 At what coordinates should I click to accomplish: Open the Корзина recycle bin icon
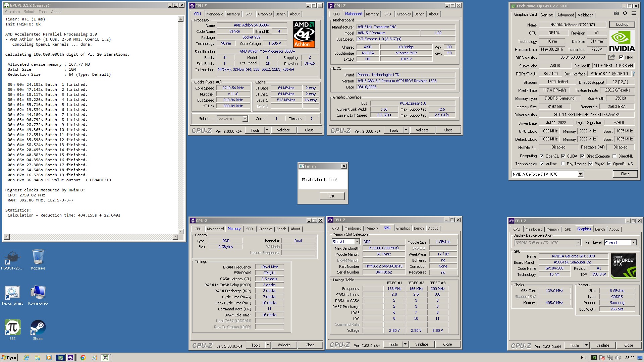(x=38, y=260)
